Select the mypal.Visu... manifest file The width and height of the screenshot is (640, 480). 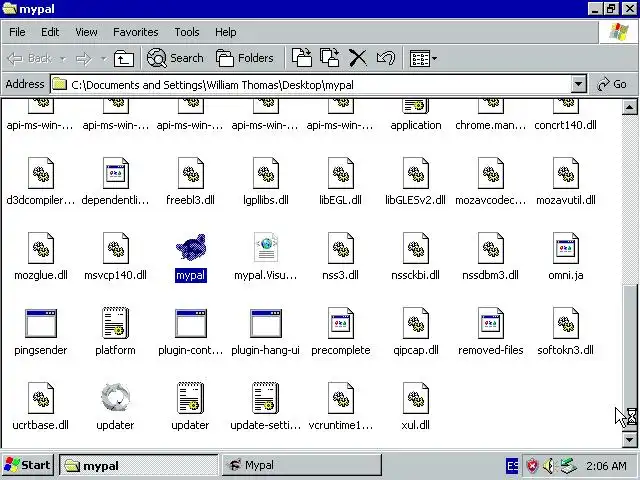[x=266, y=257]
